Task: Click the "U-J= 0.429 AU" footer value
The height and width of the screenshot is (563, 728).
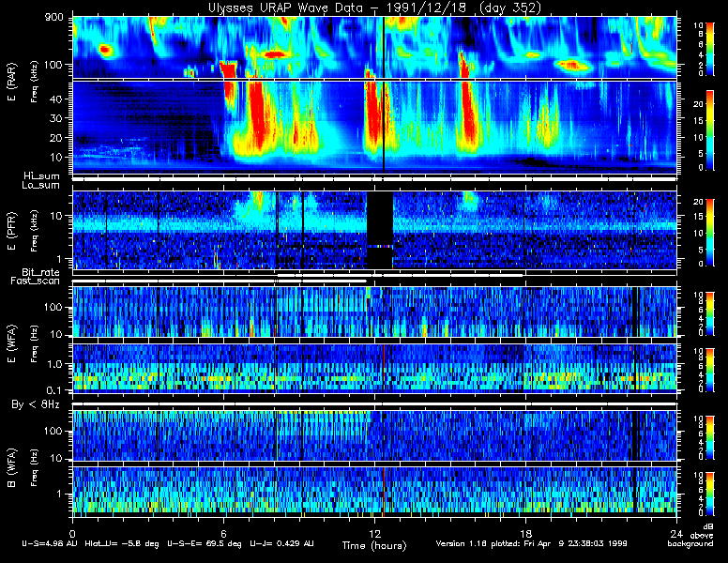Action: 281,543
